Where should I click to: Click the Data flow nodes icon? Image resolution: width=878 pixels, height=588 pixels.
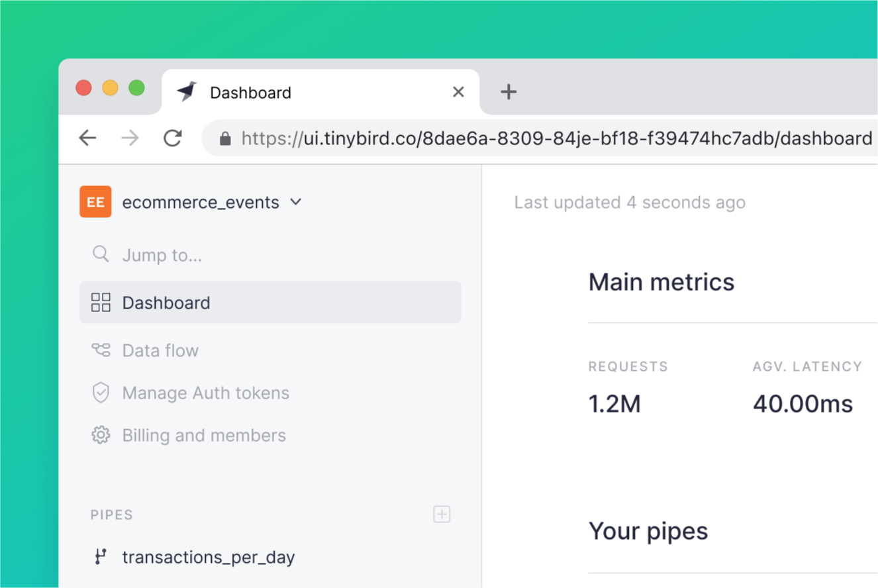[101, 350]
